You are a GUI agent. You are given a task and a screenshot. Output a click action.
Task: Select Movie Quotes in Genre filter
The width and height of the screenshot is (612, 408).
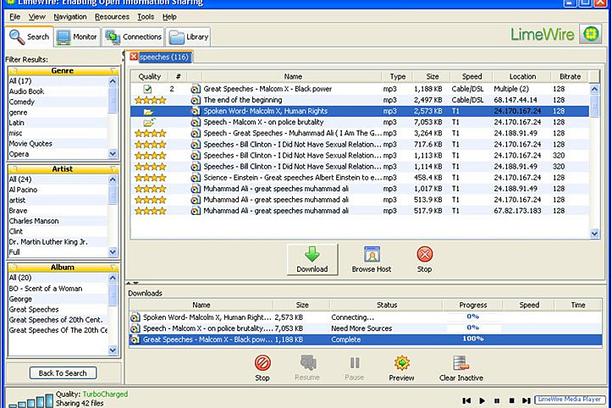point(58,144)
